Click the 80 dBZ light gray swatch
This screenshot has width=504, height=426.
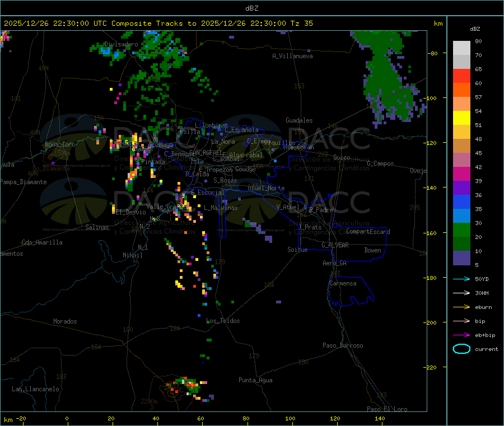pos(461,48)
